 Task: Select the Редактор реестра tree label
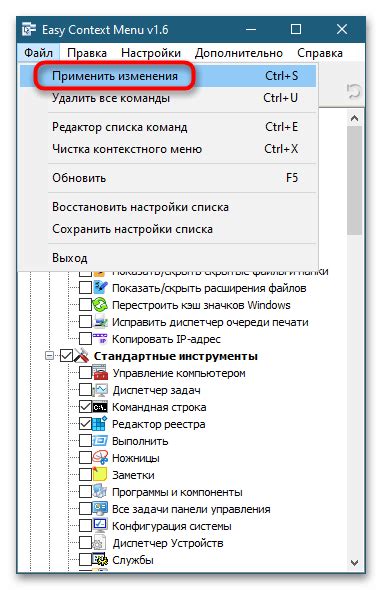158,424
